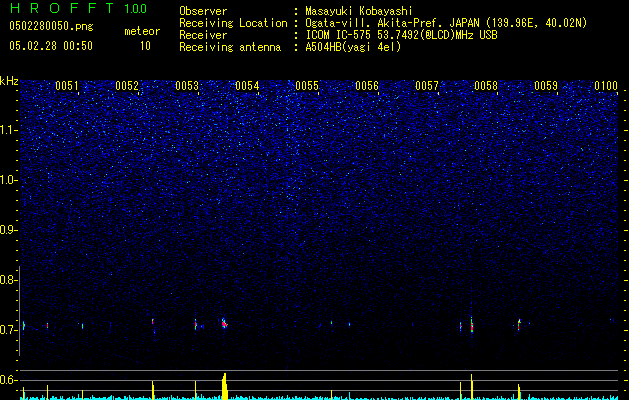The height and width of the screenshot is (400, 629).
Task: Click the 0.8 kHz axis tick label
Action: tap(9, 280)
